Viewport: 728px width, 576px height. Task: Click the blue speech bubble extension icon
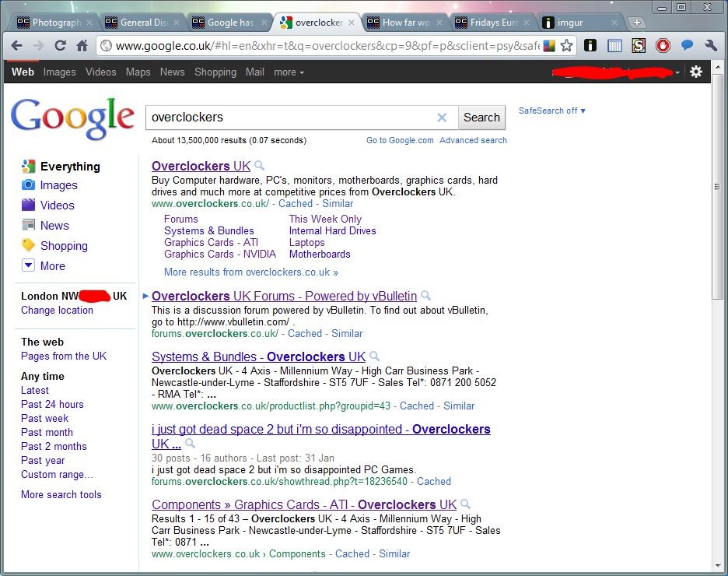[x=687, y=45]
